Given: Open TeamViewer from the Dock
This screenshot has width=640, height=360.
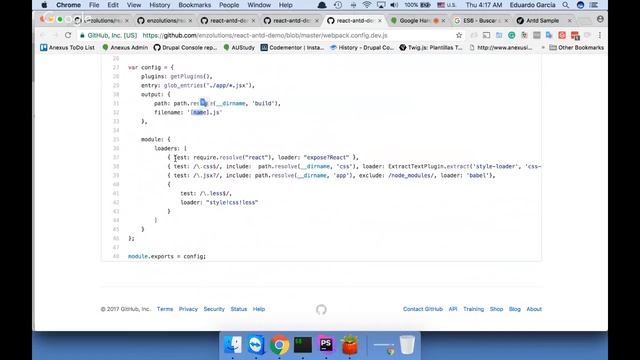Looking at the screenshot, I should tap(256, 345).
